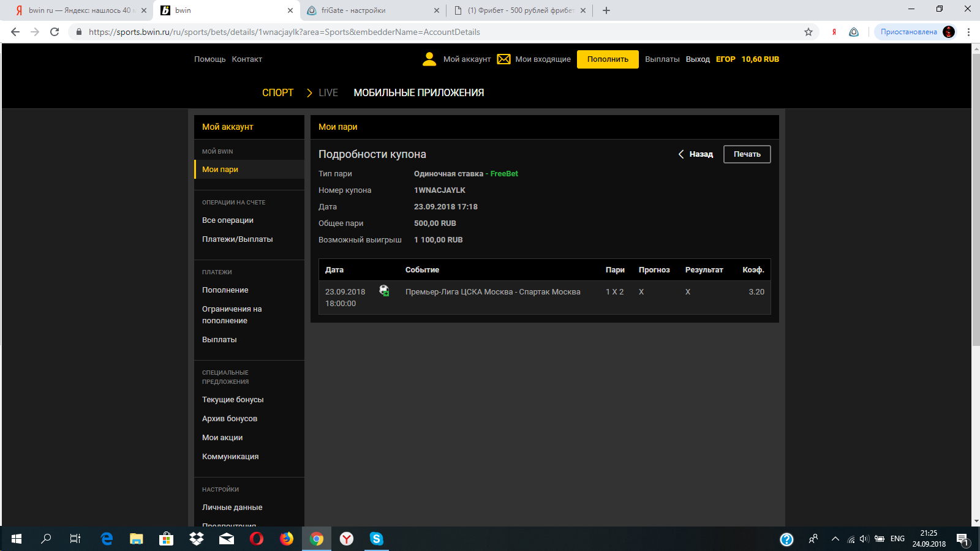Screen dimensions: 980x551
Task: Switch ENG keyboard language in tray
Action: click(897, 539)
